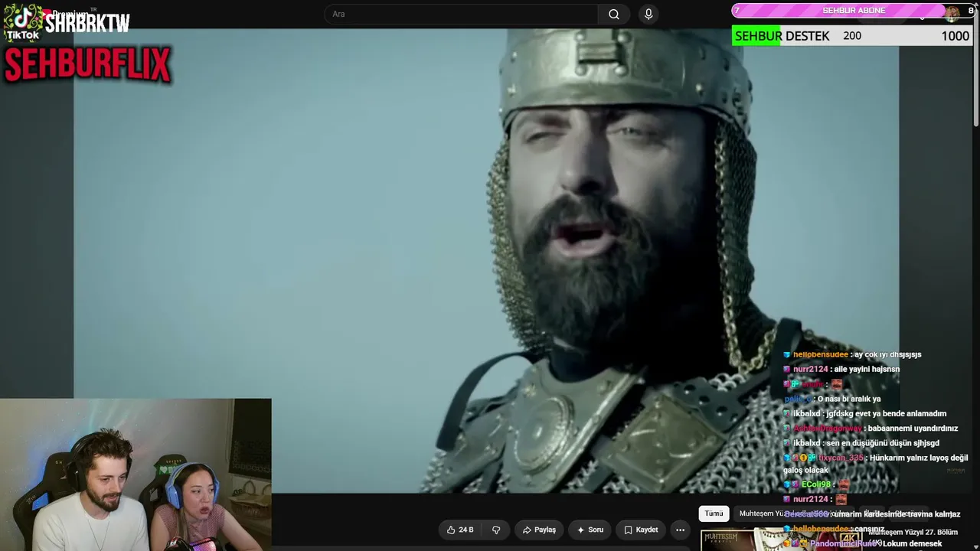Share the video via Paylaş button

539,530
